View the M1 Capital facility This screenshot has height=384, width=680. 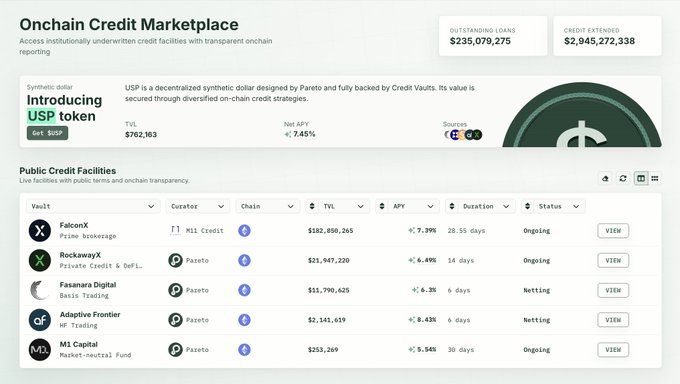click(613, 350)
